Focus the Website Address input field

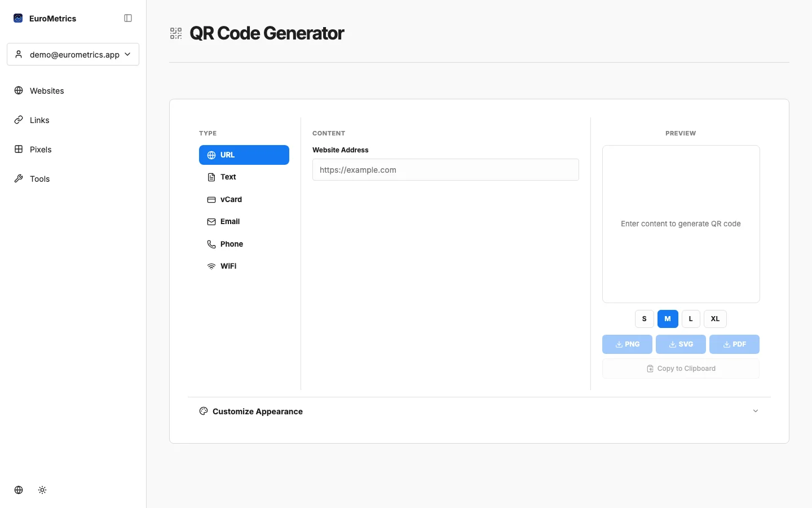[445, 169]
